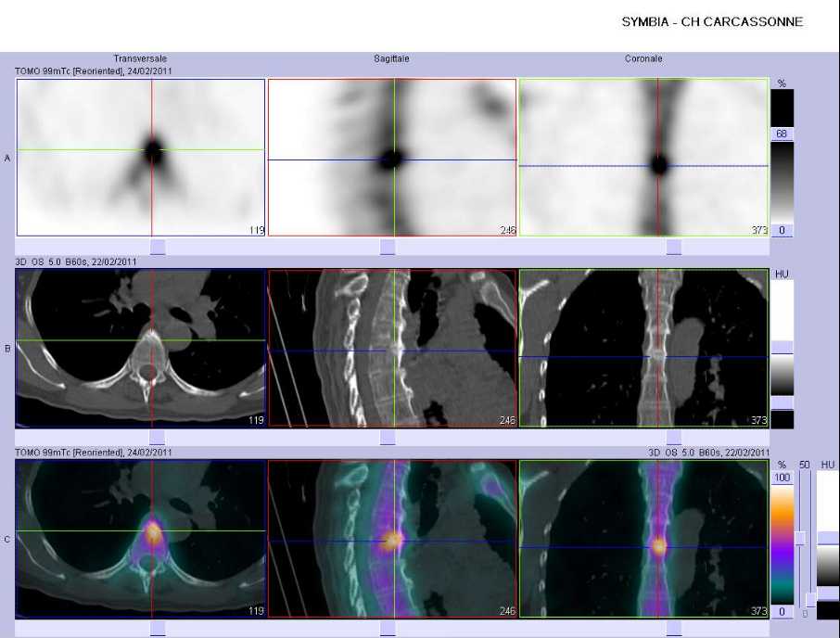Image resolution: width=840 pixels, height=638 pixels.
Task: Click the 50 value above blend slider
Action: (804, 465)
